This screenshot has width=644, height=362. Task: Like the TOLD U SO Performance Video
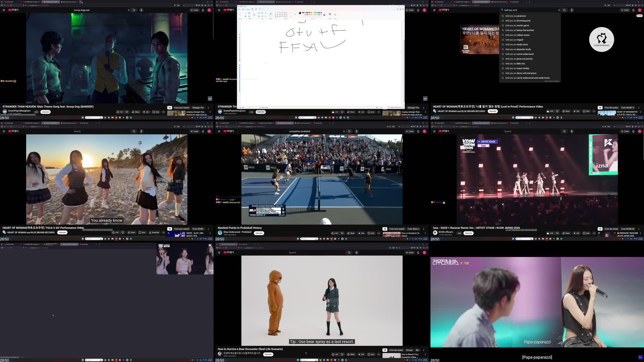point(115,232)
